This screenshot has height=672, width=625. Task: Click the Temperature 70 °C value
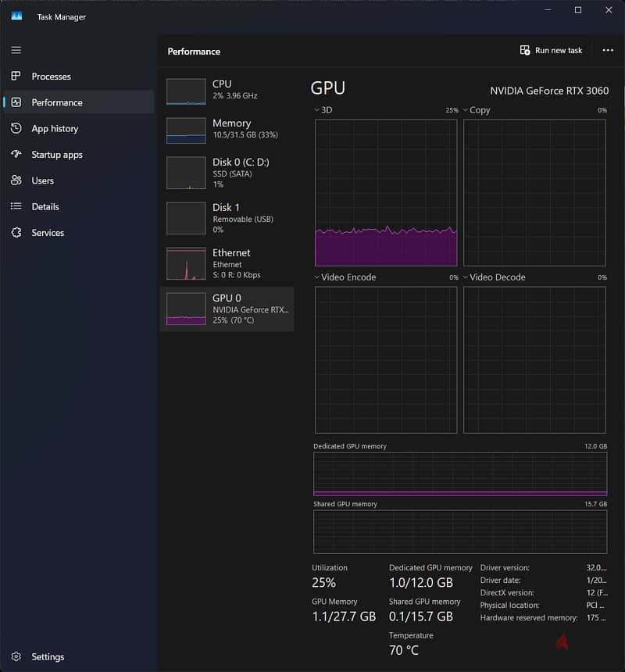[x=404, y=650]
